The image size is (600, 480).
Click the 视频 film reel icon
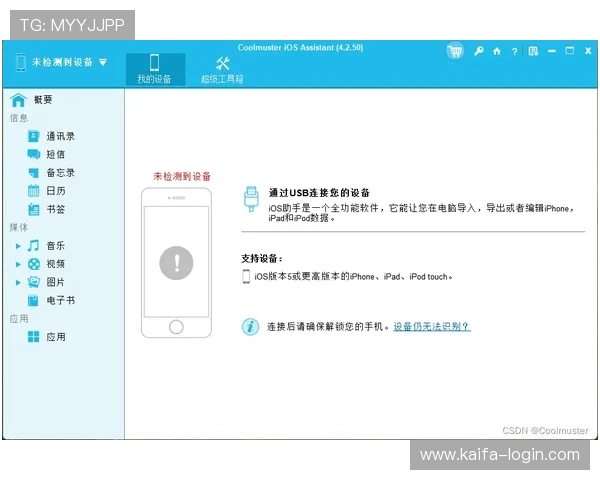tap(34, 264)
